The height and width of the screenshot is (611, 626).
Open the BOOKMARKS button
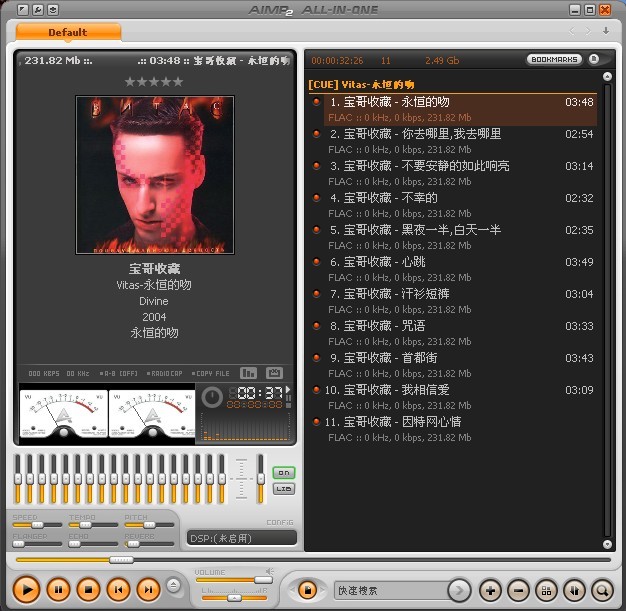click(x=553, y=60)
